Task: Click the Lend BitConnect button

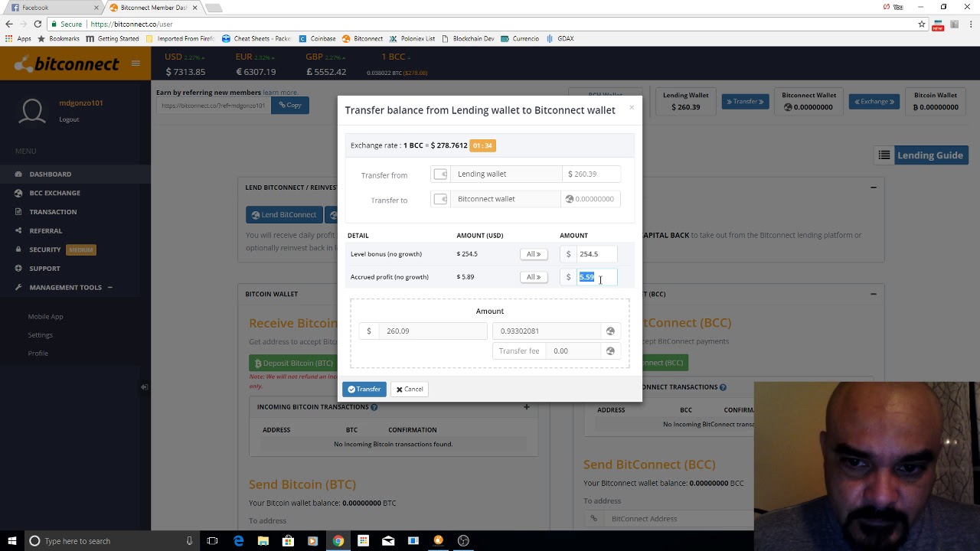Action: 284,214
